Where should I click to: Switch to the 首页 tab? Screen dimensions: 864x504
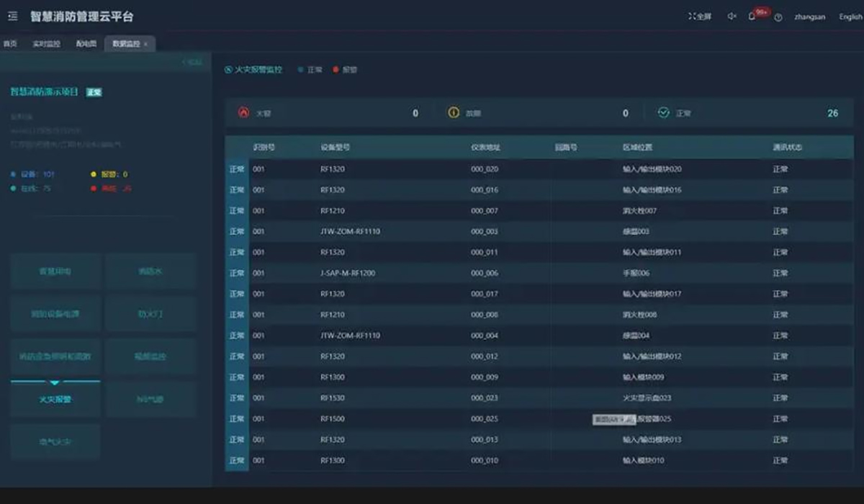coord(9,44)
